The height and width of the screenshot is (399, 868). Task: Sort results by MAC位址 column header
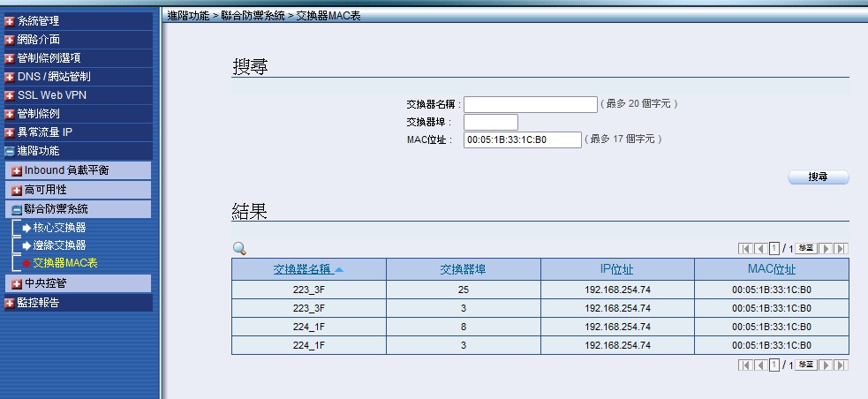point(771,269)
